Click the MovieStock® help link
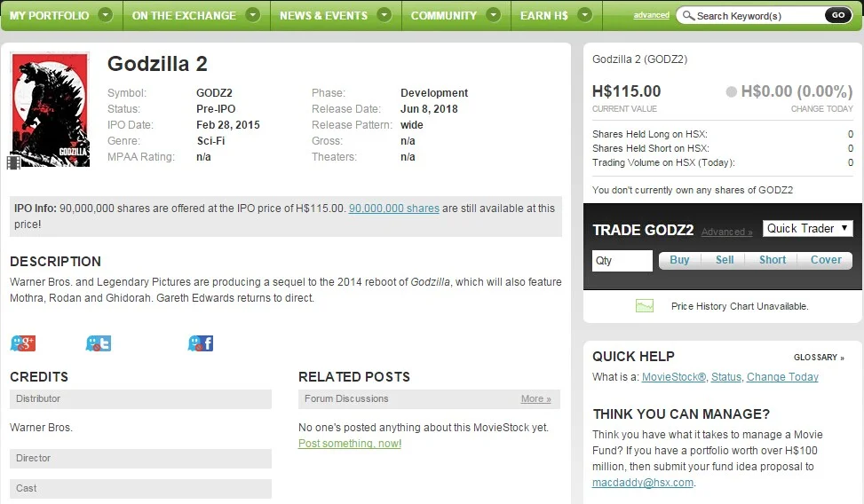864x504 pixels. pos(674,377)
